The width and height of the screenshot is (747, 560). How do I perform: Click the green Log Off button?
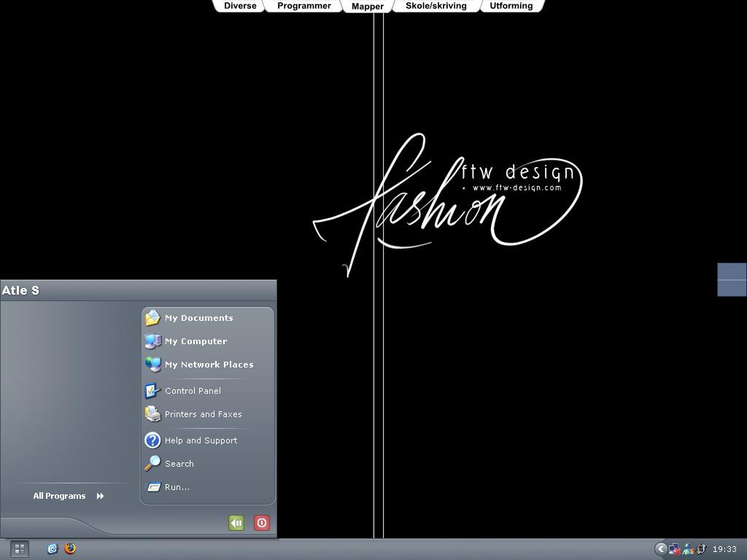(x=236, y=523)
